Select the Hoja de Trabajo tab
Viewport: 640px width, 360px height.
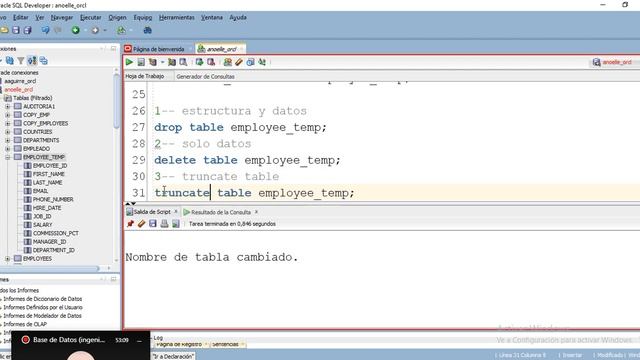pyautogui.click(x=145, y=76)
